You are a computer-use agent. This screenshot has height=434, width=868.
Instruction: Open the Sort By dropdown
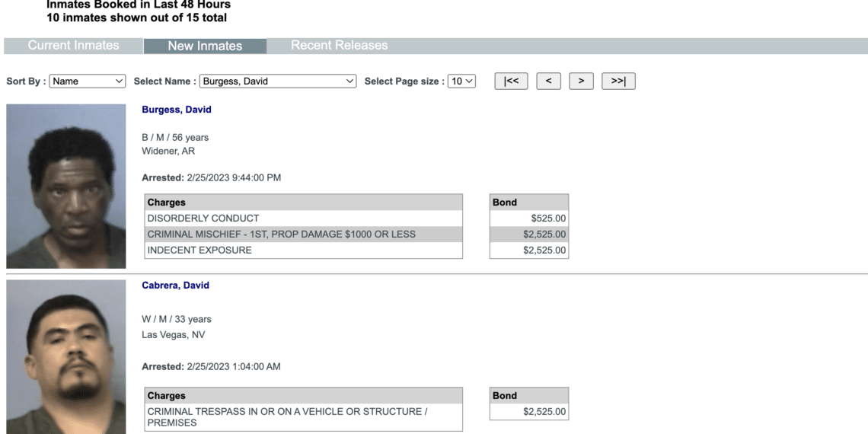(x=88, y=81)
